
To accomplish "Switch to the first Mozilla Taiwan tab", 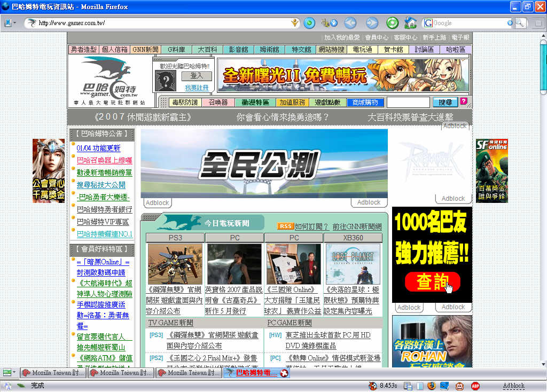I will pos(52,373).
